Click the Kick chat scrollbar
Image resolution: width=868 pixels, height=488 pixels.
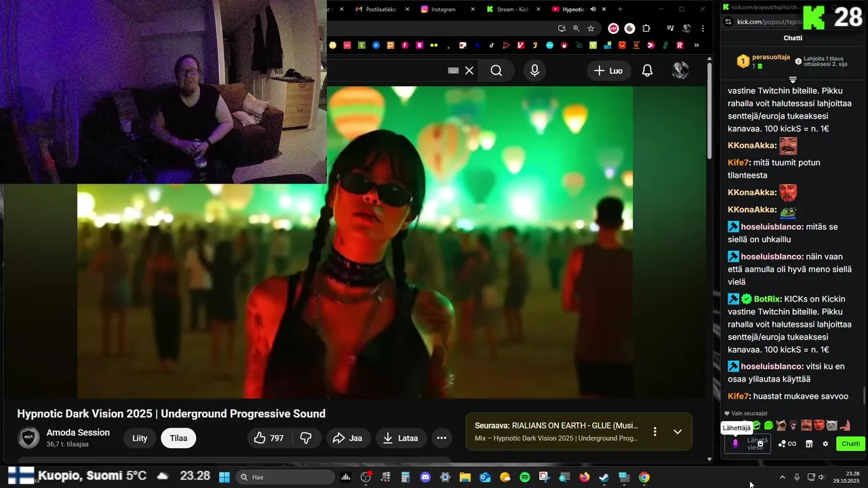click(x=863, y=394)
